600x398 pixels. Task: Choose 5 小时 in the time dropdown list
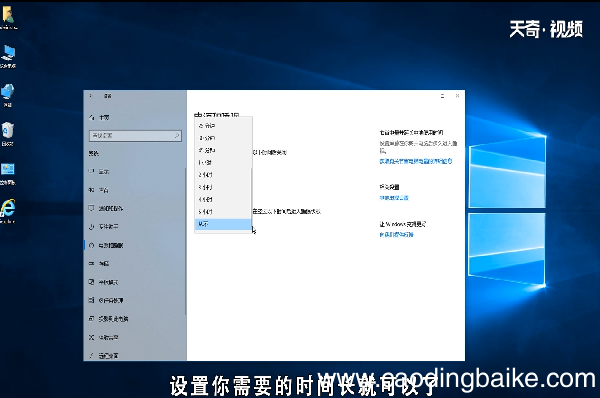pos(223,212)
